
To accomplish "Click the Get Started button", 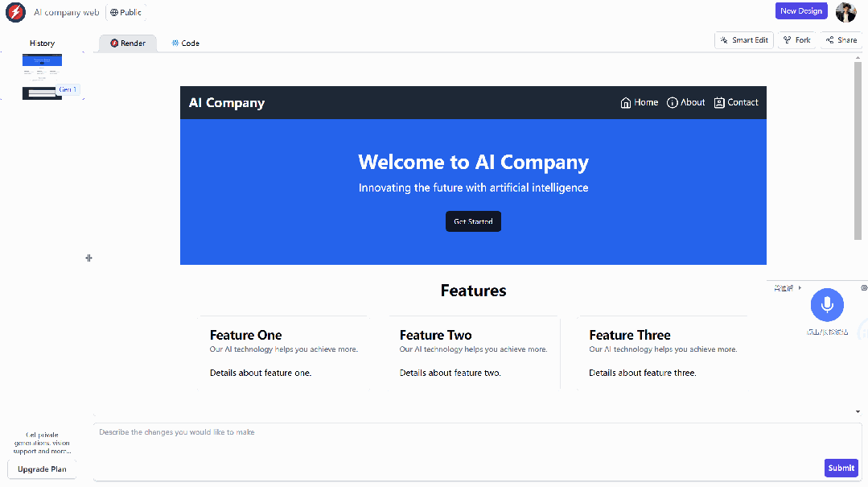I will (473, 221).
